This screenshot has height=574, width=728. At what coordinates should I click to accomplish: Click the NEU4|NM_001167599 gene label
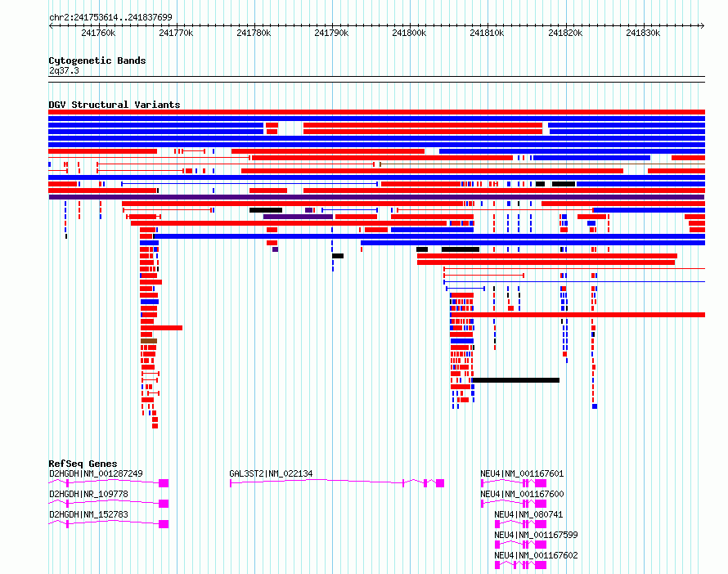tap(536, 535)
